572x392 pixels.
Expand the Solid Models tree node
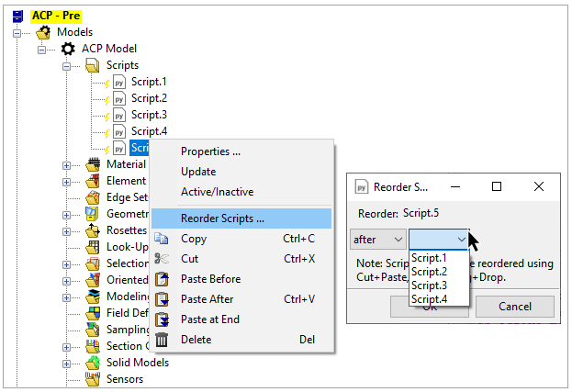66,364
